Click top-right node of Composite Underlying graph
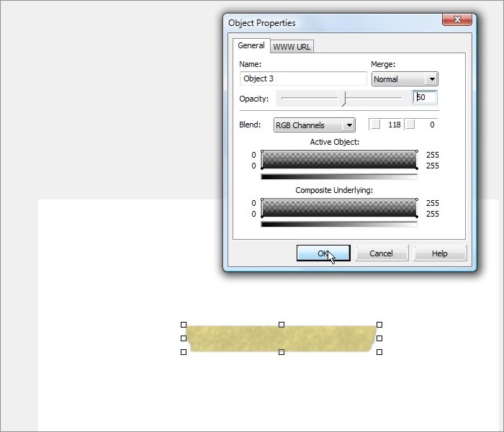This screenshot has width=504, height=432. tap(416, 200)
